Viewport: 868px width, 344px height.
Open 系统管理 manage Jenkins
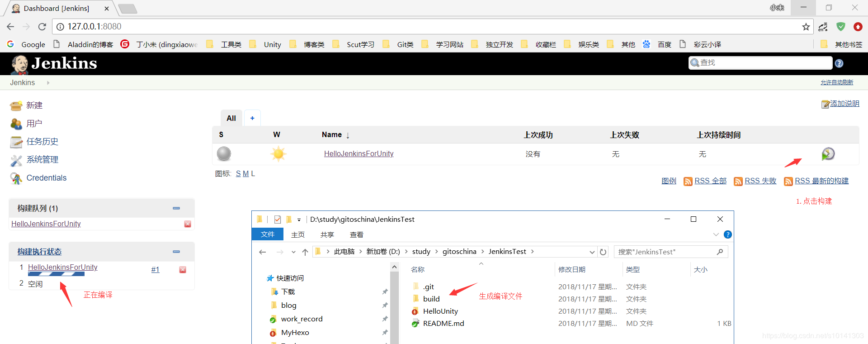click(x=42, y=160)
